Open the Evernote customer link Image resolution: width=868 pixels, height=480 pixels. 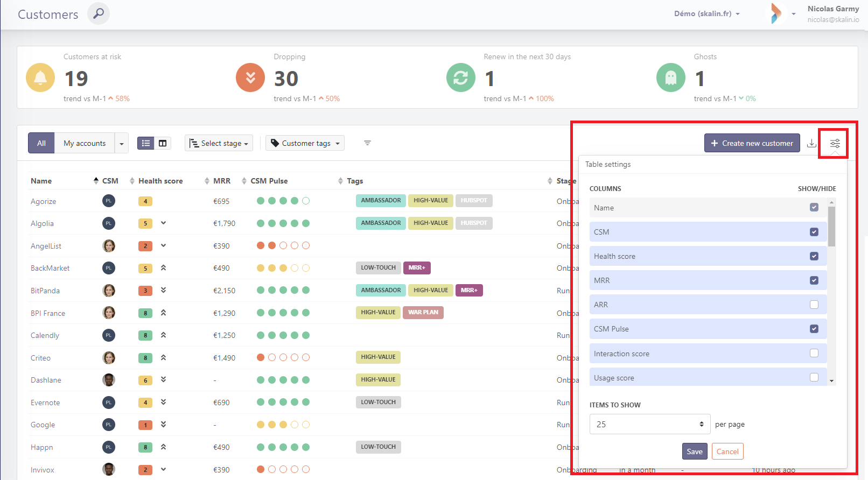click(x=45, y=403)
